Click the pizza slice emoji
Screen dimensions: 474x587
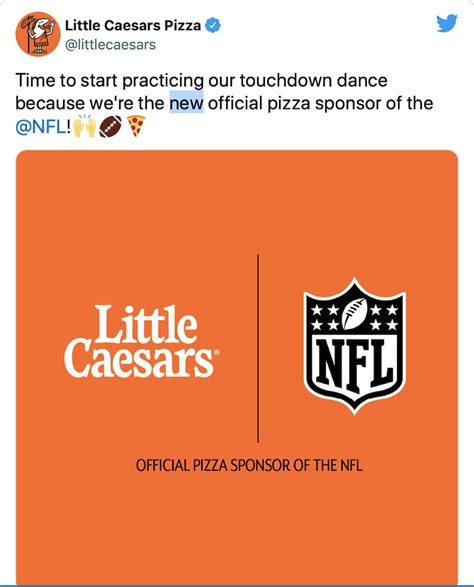click(136, 126)
